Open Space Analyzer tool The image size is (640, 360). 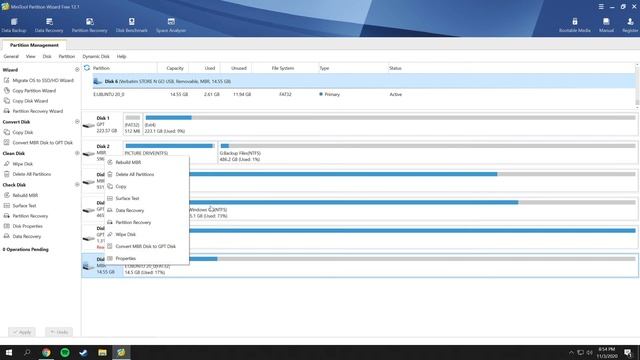coord(171,25)
